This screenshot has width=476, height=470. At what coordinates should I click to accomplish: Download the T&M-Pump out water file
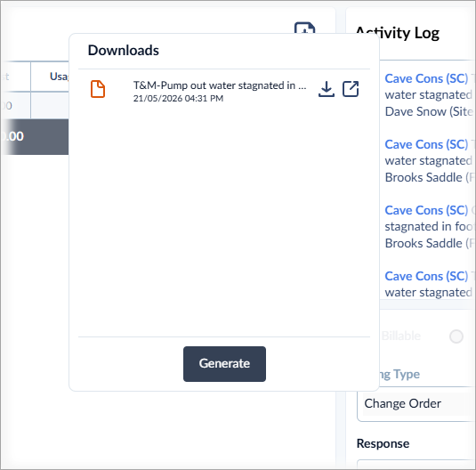pos(327,89)
